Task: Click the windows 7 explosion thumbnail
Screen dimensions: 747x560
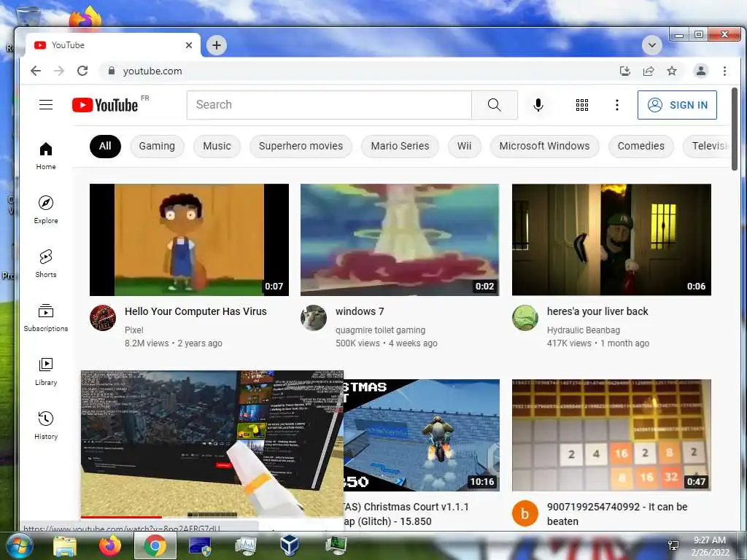Action: [400, 239]
